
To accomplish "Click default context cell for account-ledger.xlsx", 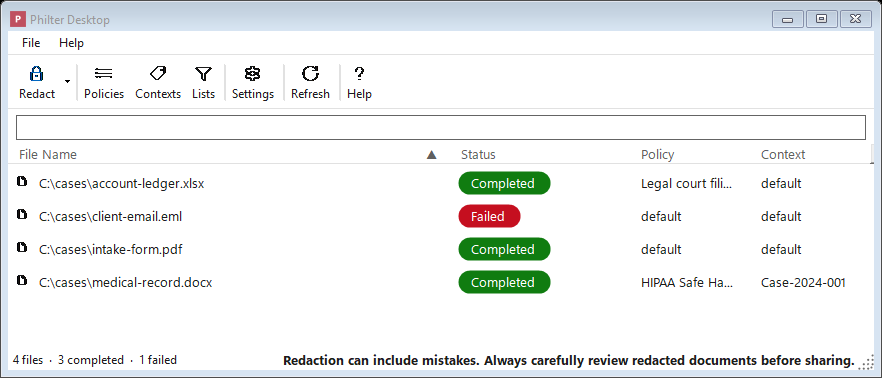I will [x=781, y=183].
